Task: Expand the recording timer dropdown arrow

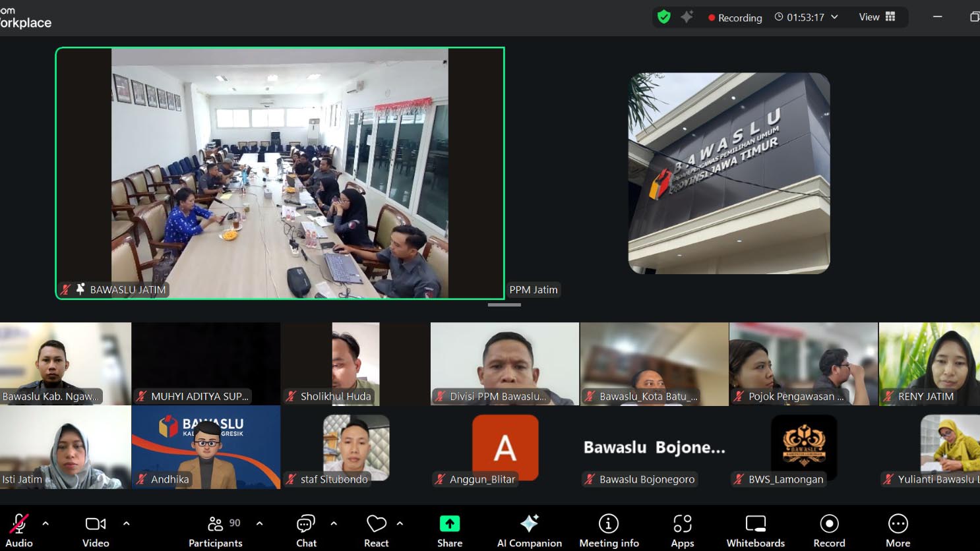Action: coord(834,17)
